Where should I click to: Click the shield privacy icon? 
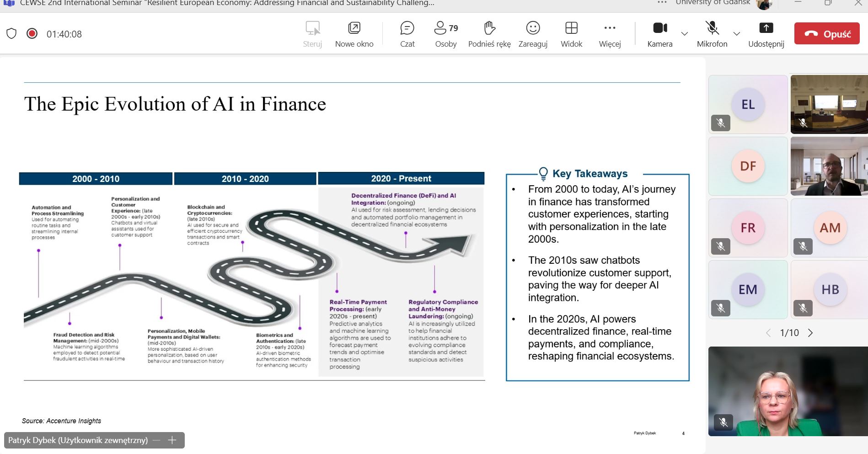11,33
